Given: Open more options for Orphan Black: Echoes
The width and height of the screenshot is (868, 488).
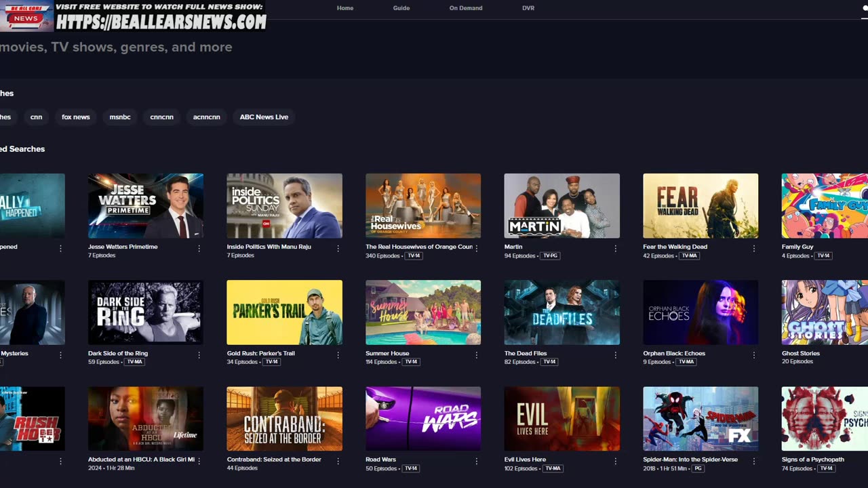Looking at the screenshot, I should (x=754, y=354).
